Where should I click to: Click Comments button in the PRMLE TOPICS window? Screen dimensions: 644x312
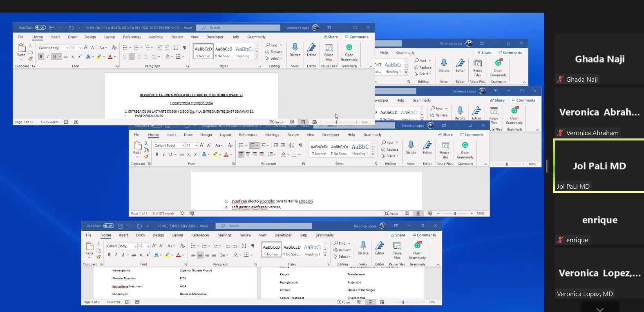(424, 235)
